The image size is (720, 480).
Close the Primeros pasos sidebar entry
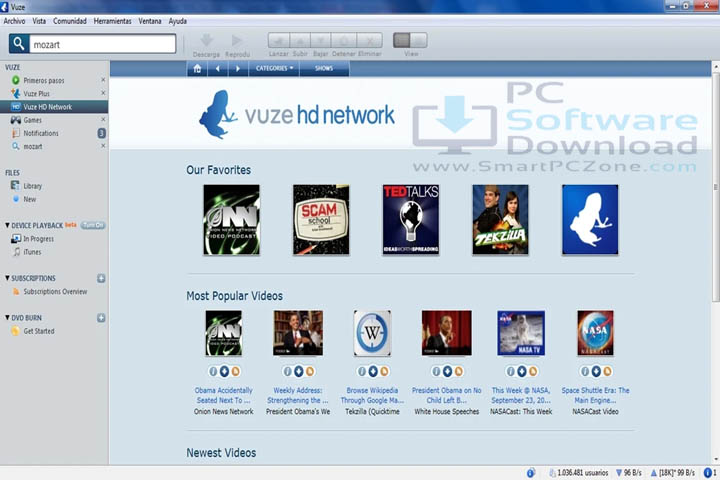pyautogui.click(x=103, y=80)
